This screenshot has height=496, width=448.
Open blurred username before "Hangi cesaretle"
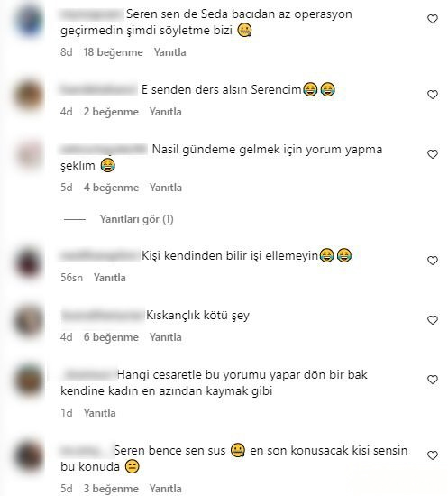pos(89,375)
